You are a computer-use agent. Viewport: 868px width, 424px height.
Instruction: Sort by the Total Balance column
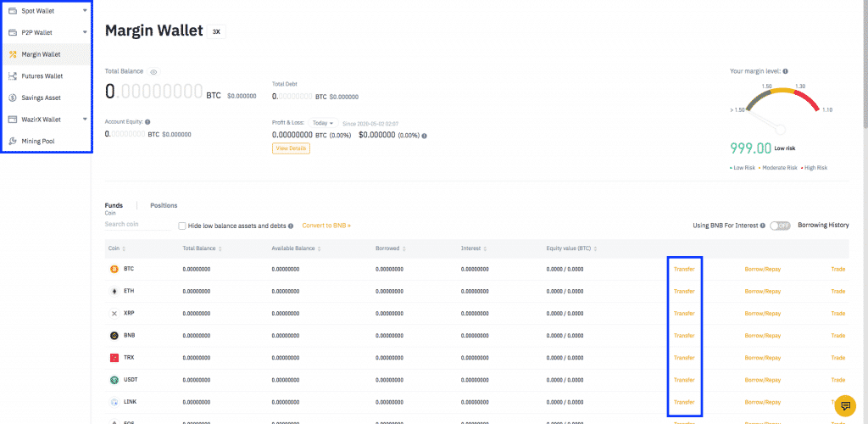[x=203, y=248]
